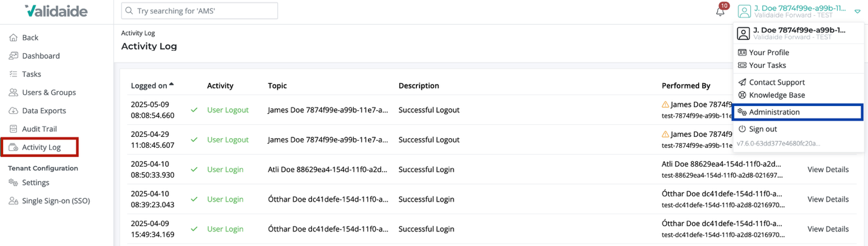
Task: Click Sign out power icon
Action: point(742,129)
